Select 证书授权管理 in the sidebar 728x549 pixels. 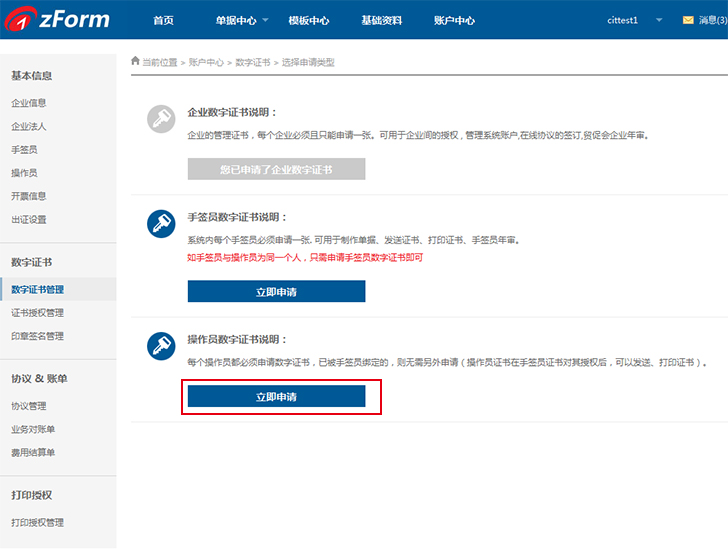37,313
